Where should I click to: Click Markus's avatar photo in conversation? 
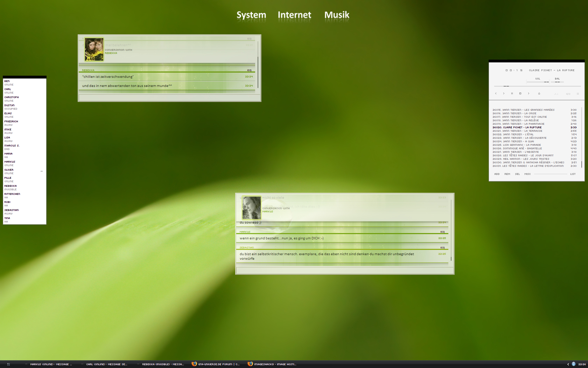click(251, 208)
